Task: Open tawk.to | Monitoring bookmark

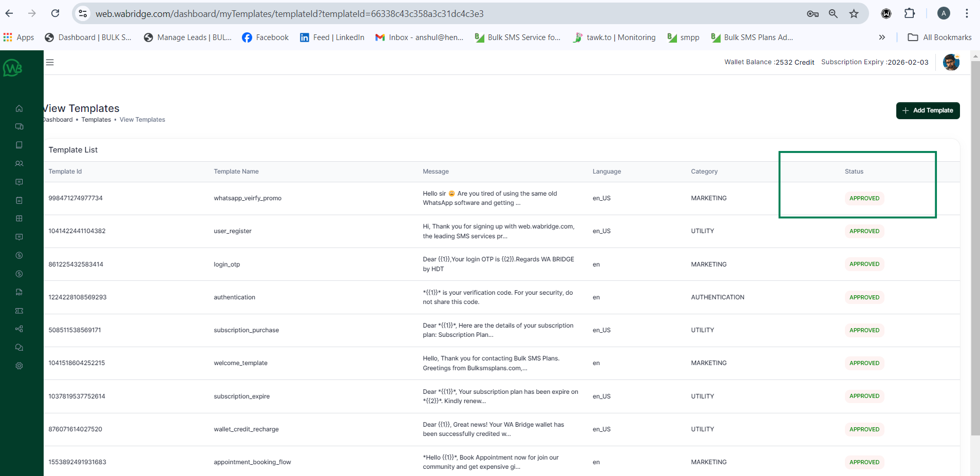Action: [614, 37]
